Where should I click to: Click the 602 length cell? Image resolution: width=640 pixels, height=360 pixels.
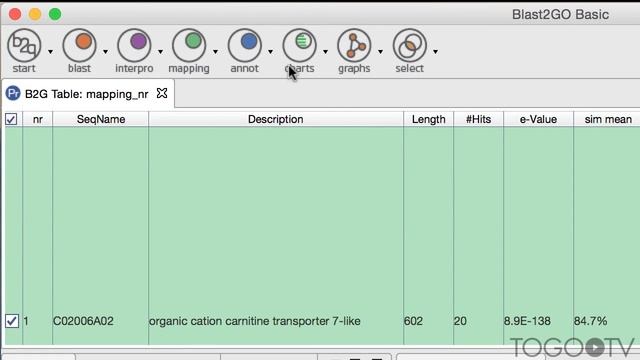[413, 321]
